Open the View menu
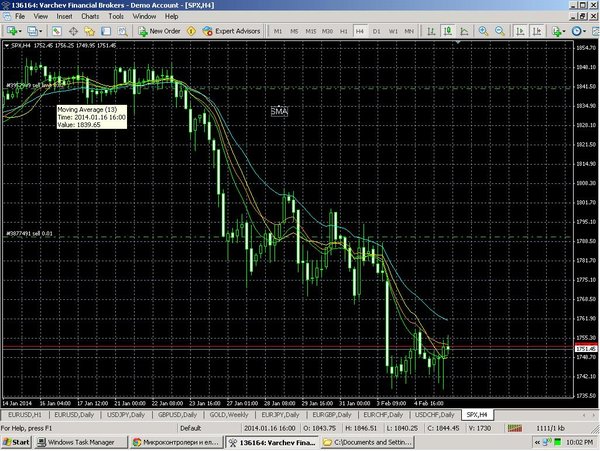 [41, 16]
